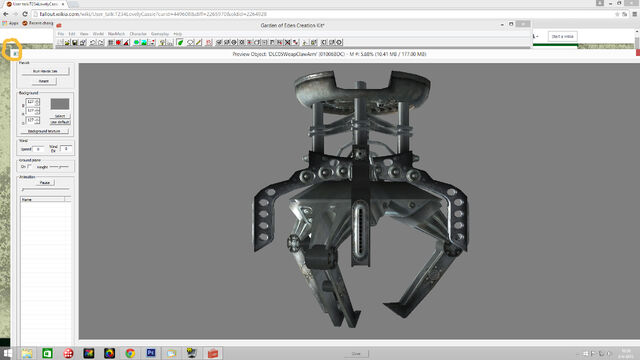Click the wind Speed input field
This screenshot has height=360, width=640.
point(38,149)
